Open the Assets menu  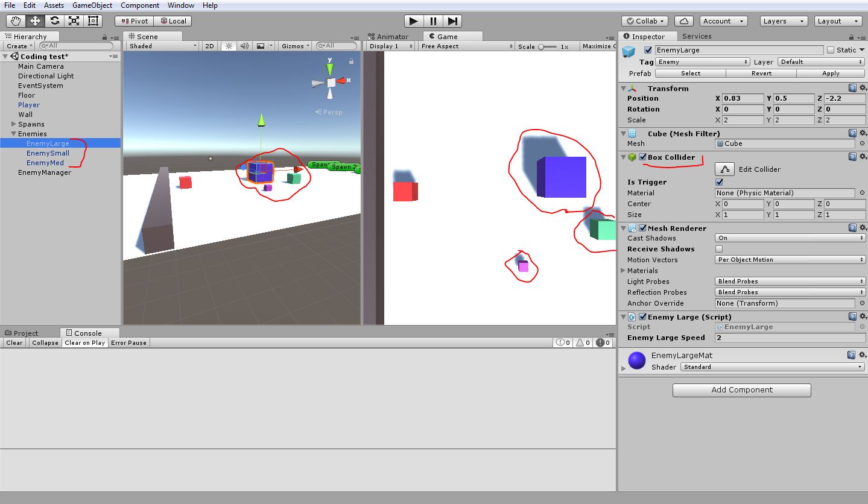click(54, 5)
